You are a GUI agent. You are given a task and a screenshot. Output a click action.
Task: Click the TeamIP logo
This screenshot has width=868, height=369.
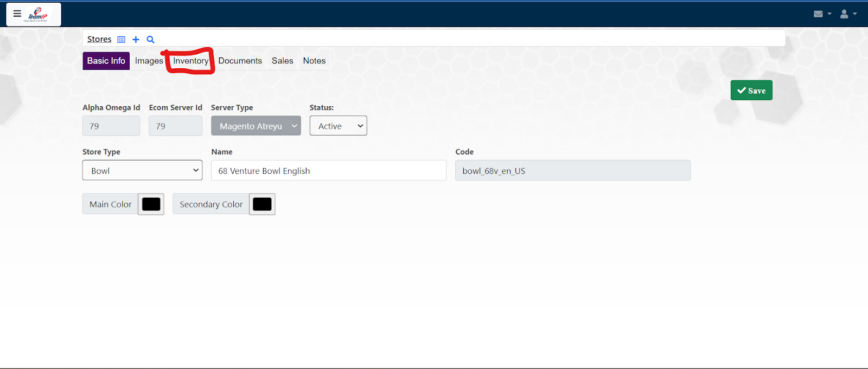click(x=38, y=15)
